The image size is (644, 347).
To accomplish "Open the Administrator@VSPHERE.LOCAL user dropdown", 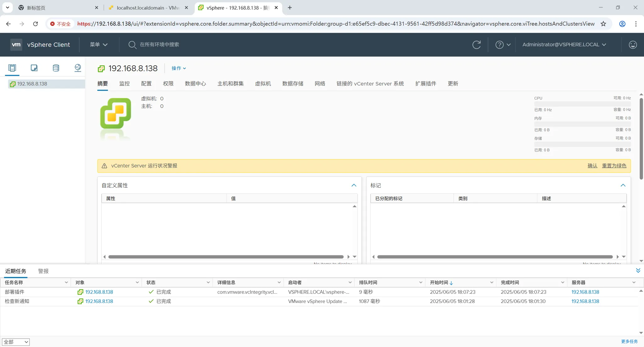I will [x=564, y=45].
